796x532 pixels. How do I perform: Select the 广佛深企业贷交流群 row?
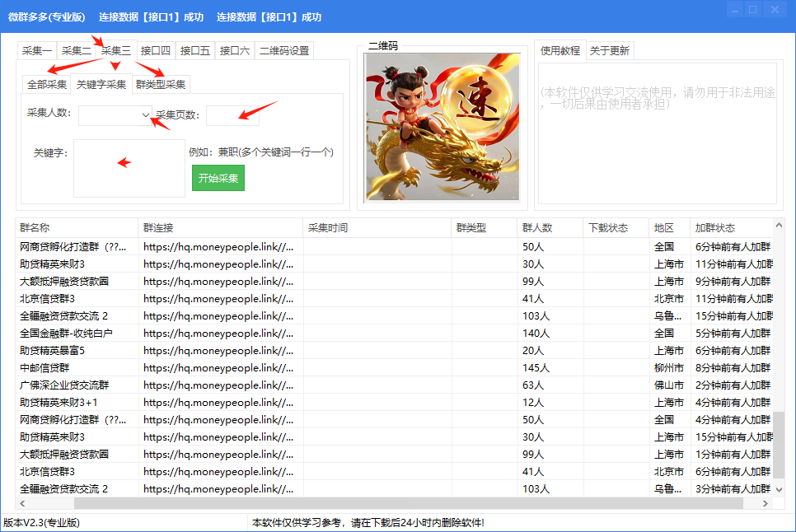395,385
